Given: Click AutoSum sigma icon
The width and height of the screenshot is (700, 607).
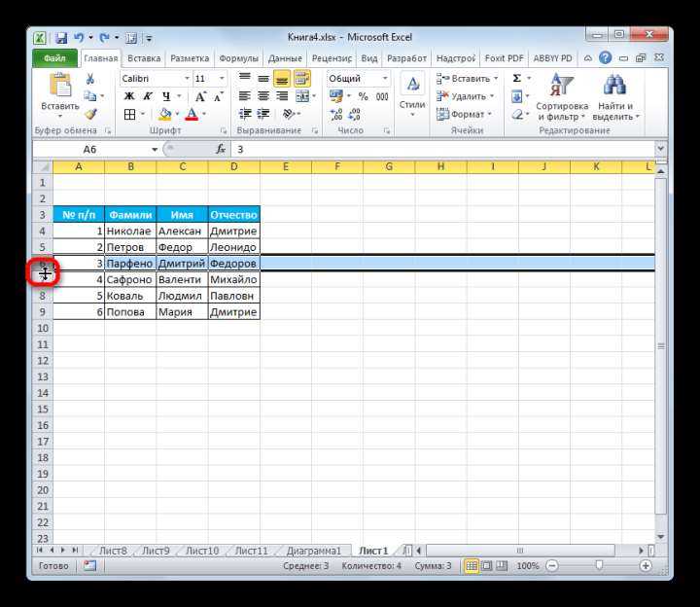Looking at the screenshot, I should coord(517,78).
